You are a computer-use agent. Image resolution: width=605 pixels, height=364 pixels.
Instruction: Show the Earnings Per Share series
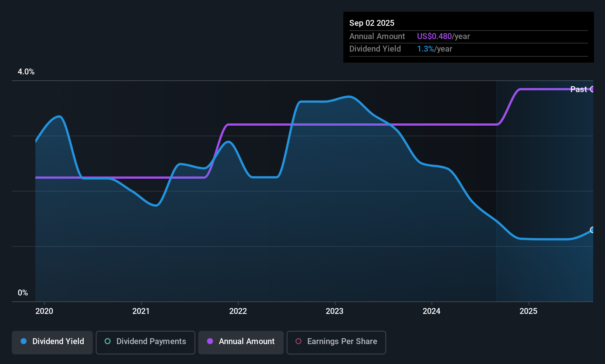click(336, 342)
